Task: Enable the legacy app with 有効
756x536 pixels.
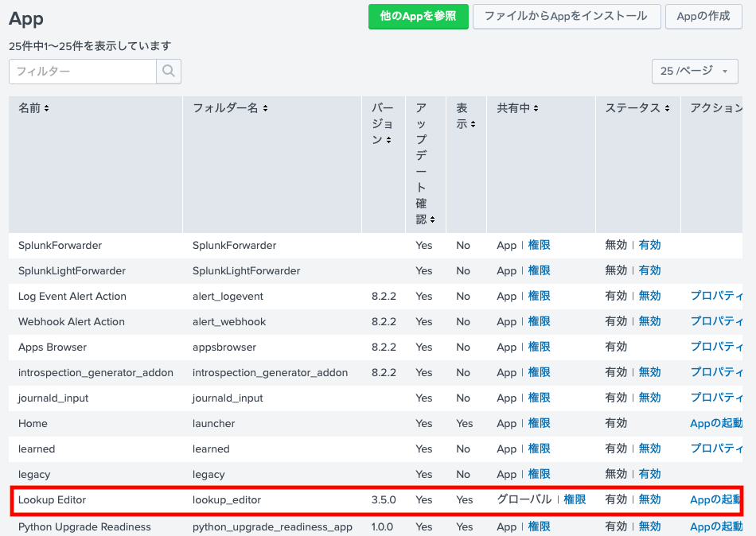Action: pos(649,474)
